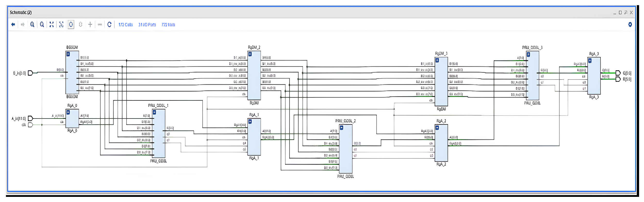Expand the RoA_0 block hierarchy button
Screen dimensions: 644x202
pos(68,112)
